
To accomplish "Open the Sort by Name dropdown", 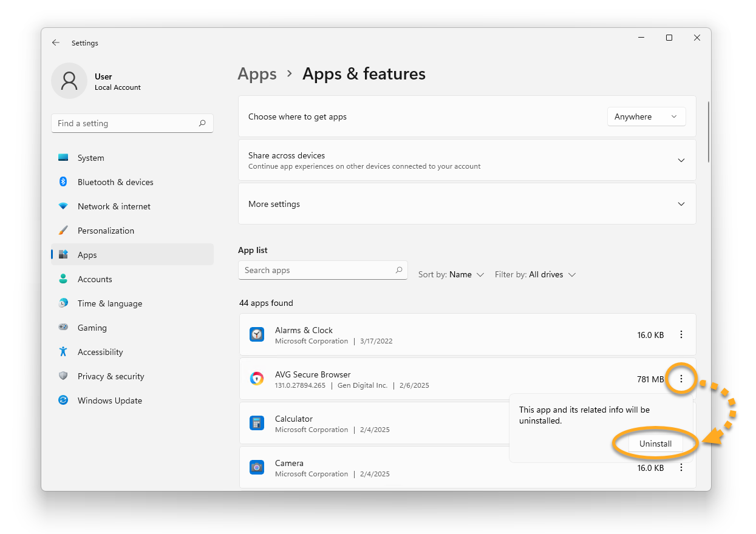I will [x=451, y=275].
